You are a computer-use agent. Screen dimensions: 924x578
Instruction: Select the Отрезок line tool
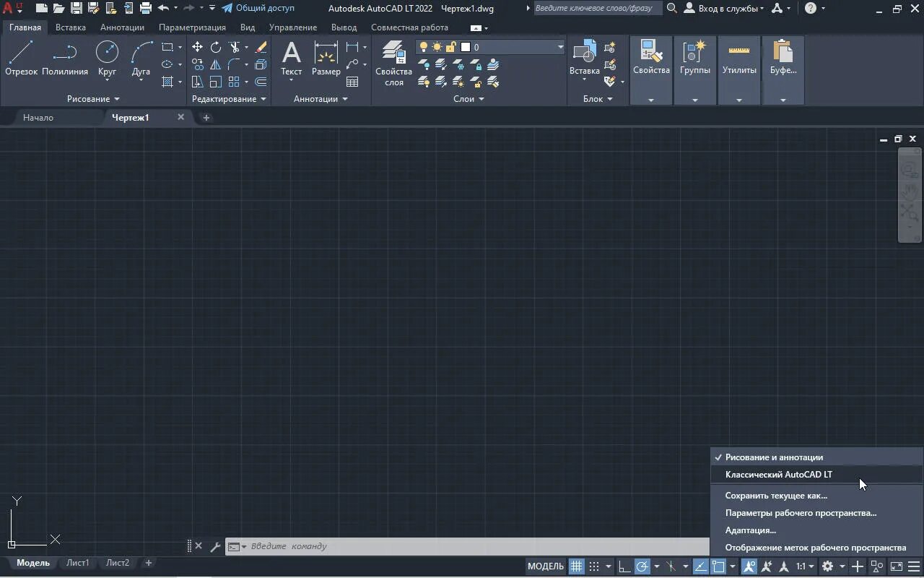point(21,59)
